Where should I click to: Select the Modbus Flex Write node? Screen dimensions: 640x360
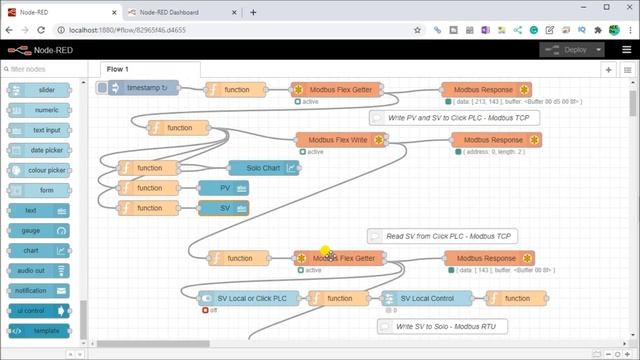[341, 140]
